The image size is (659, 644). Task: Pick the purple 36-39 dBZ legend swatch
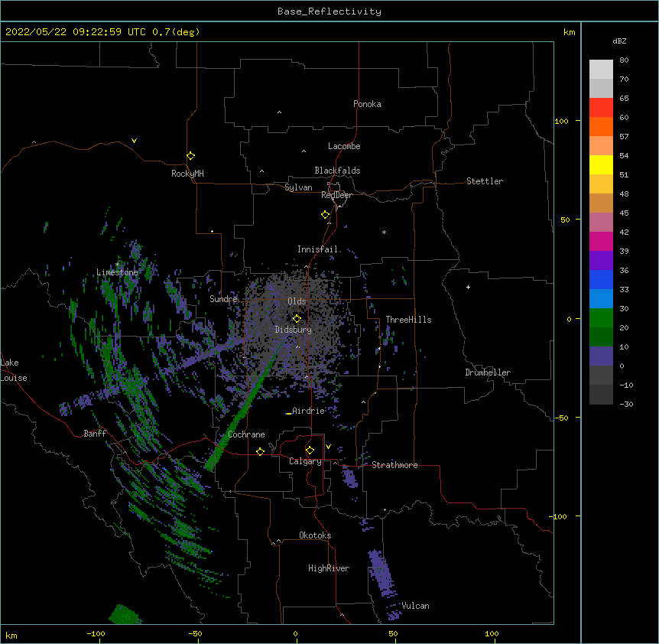point(601,260)
